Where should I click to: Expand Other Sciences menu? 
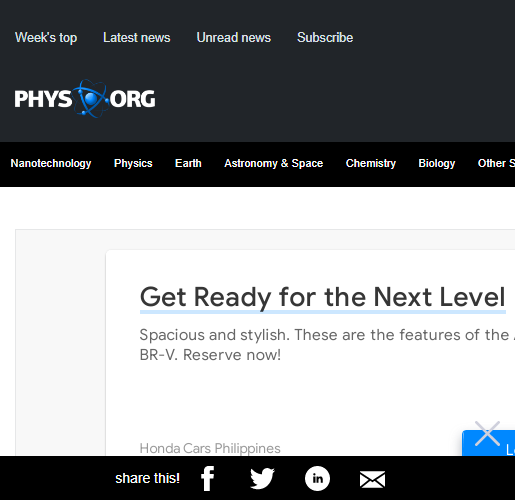pos(496,163)
